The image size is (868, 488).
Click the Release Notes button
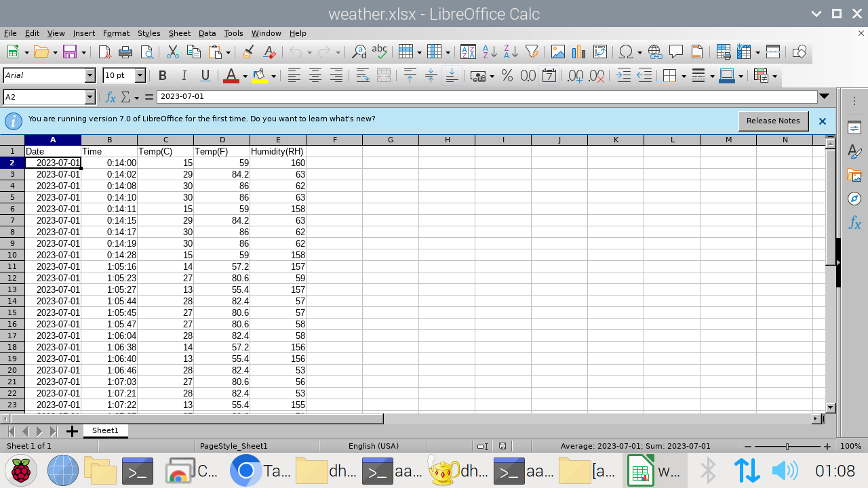click(773, 121)
